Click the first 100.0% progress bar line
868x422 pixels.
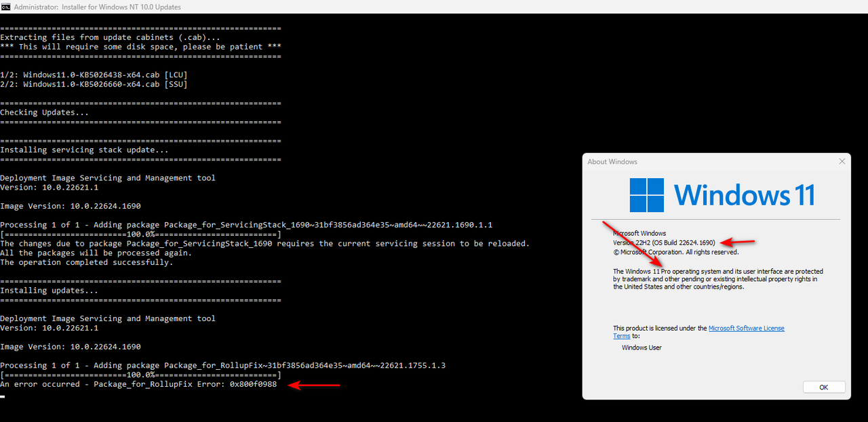click(140, 234)
